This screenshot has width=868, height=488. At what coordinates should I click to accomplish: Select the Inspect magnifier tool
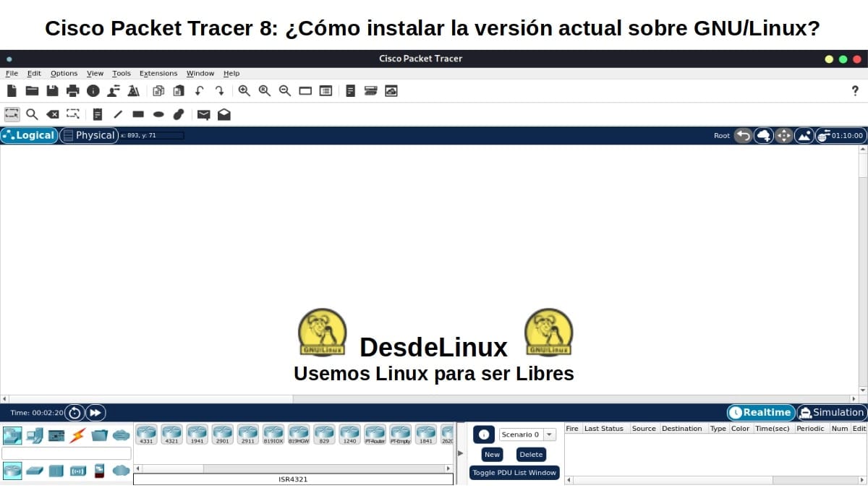(x=32, y=114)
